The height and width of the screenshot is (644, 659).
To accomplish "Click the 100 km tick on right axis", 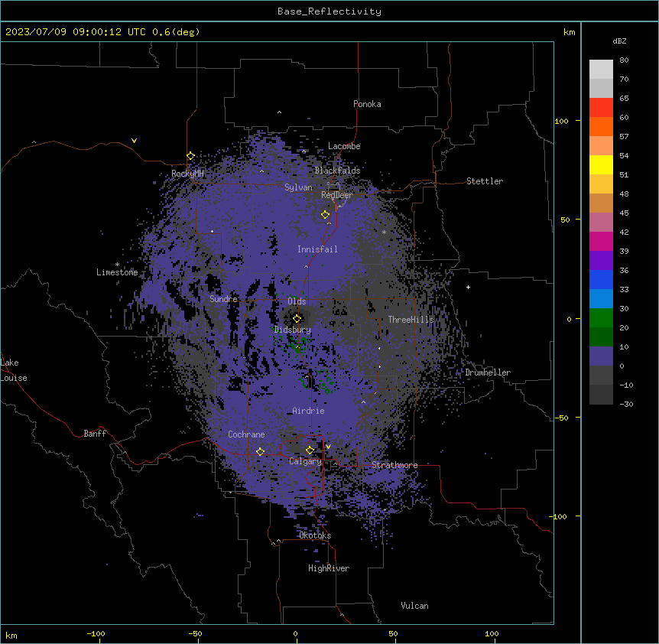I will [x=561, y=121].
